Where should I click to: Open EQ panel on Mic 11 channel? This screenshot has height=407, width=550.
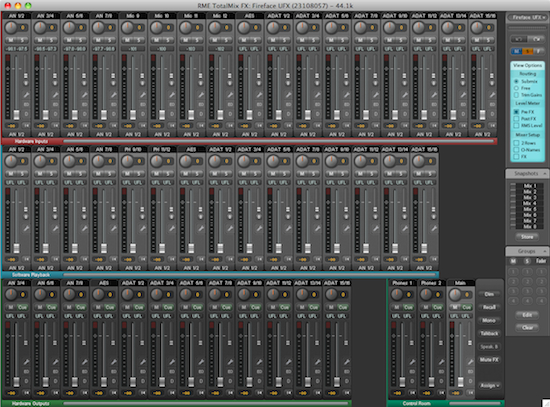pos(201,104)
